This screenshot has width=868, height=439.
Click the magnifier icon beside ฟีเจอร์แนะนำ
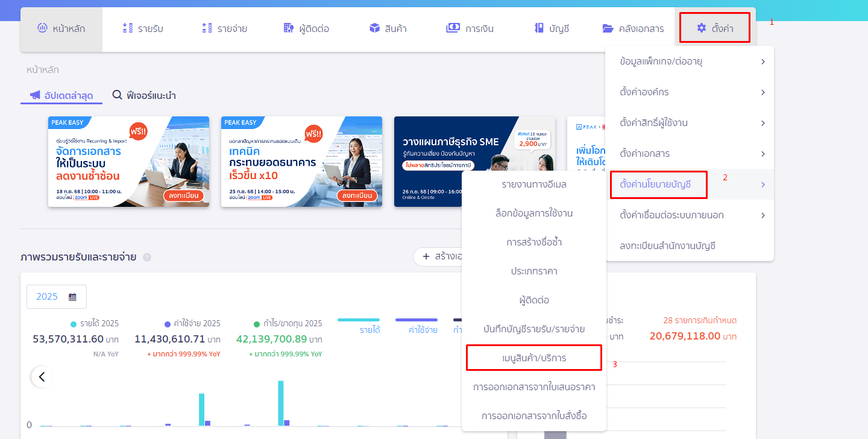point(117,95)
